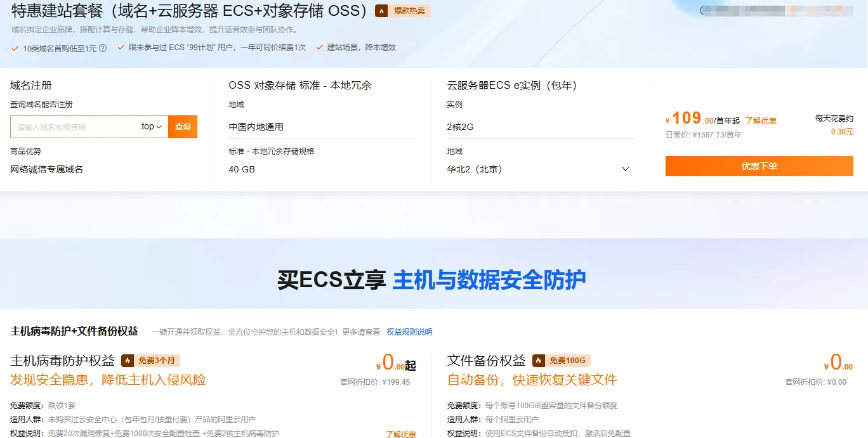Click 云服务器ECS e实例（包年）title
Image resolution: width=868 pixels, height=438 pixels.
click(512, 85)
